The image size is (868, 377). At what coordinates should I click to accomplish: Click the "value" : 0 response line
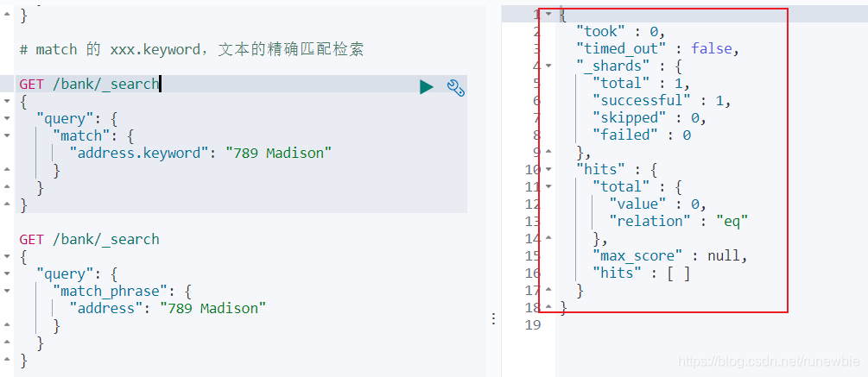point(657,204)
